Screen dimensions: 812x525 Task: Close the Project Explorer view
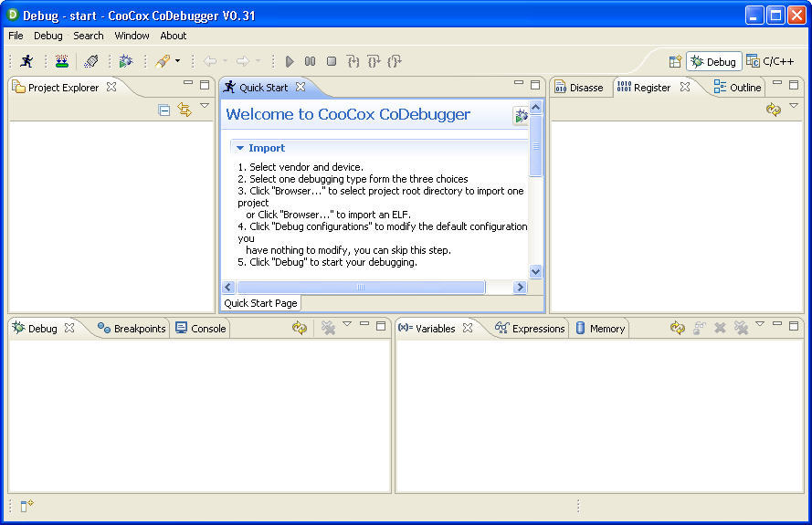pos(111,87)
